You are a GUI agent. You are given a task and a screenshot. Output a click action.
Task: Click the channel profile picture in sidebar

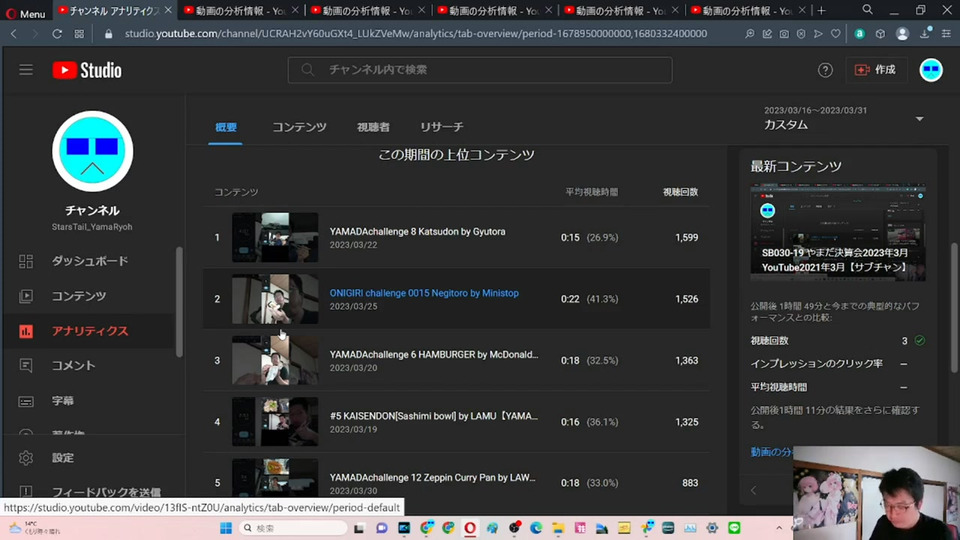point(92,151)
